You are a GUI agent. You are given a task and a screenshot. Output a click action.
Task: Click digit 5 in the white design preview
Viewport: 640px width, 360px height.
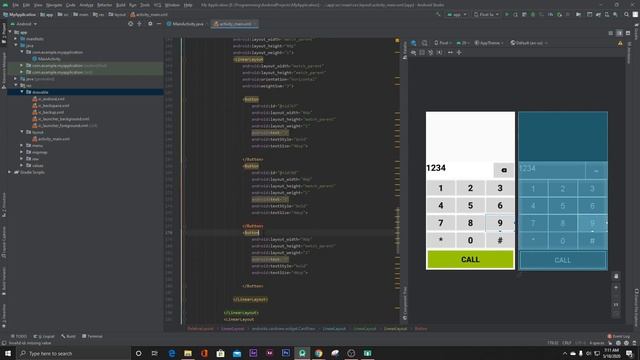(470, 205)
